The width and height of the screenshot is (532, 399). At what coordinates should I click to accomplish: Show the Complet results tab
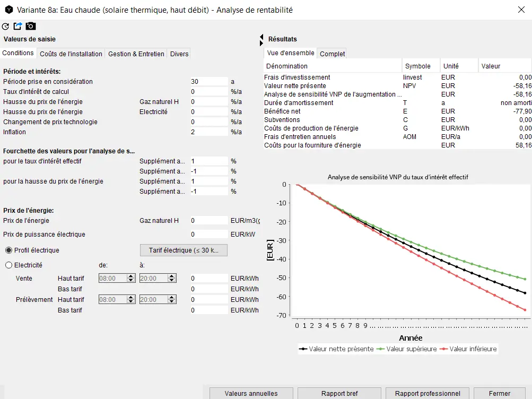[x=333, y=54]
